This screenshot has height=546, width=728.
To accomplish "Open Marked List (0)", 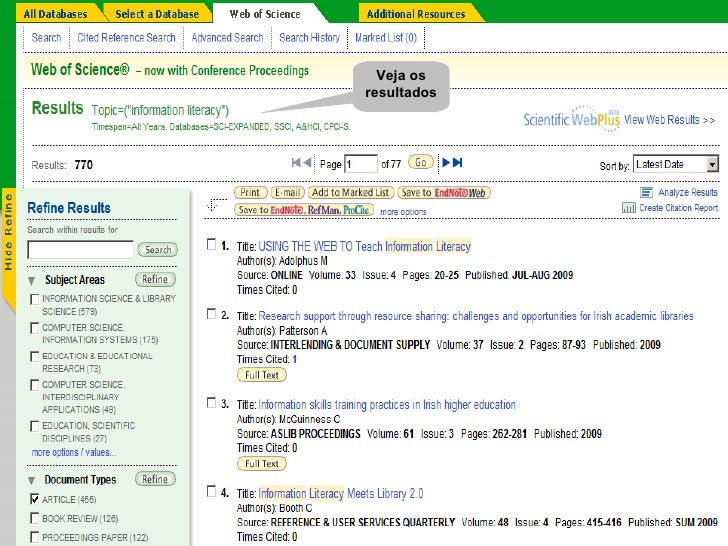I will [386, 37].
